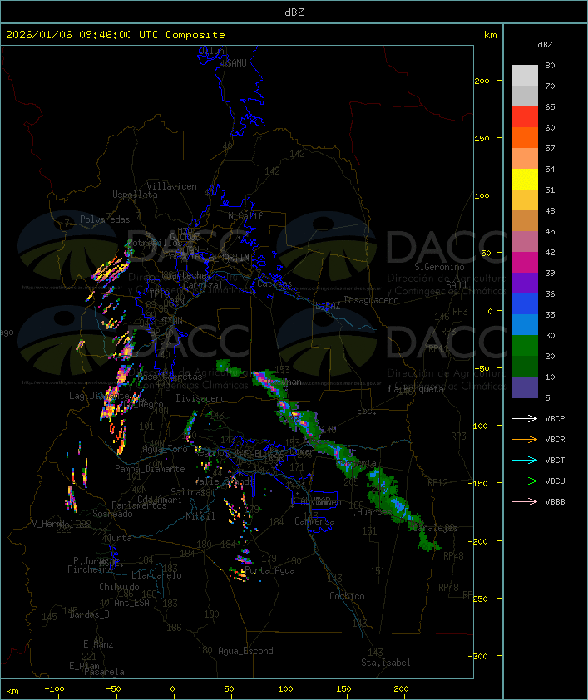Pick the dark orange 57-60 dBZ swatch
The image size is (588, 700).
click(525, 137)
